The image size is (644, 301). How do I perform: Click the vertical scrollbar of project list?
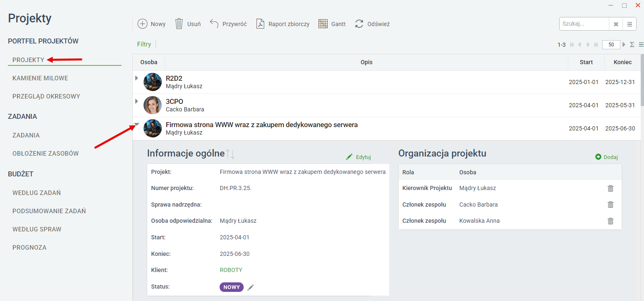point(642,80)
